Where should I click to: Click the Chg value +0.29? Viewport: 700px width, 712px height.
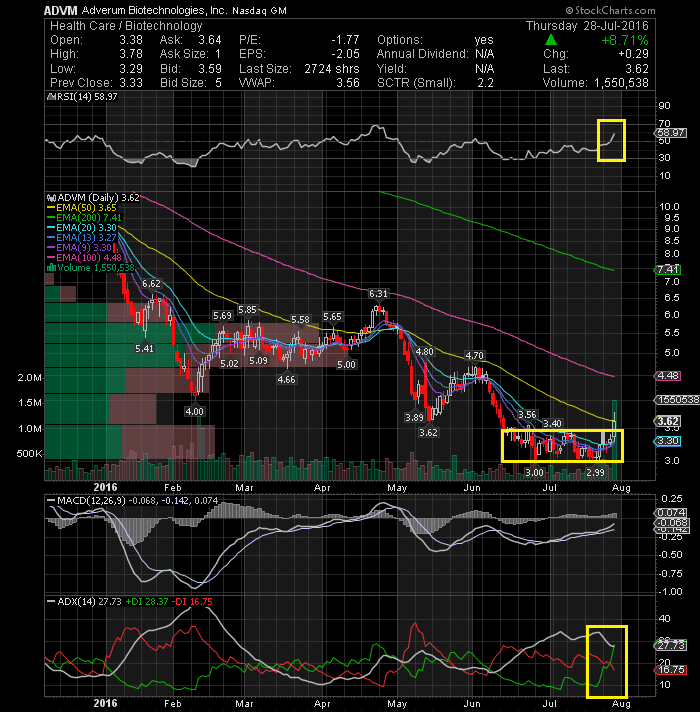coord(633,54)
